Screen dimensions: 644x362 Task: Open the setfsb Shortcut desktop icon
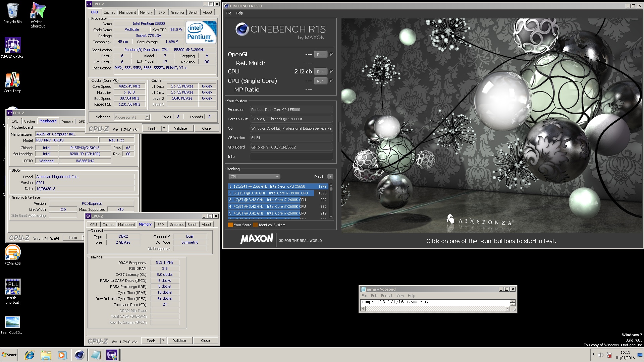12,291
